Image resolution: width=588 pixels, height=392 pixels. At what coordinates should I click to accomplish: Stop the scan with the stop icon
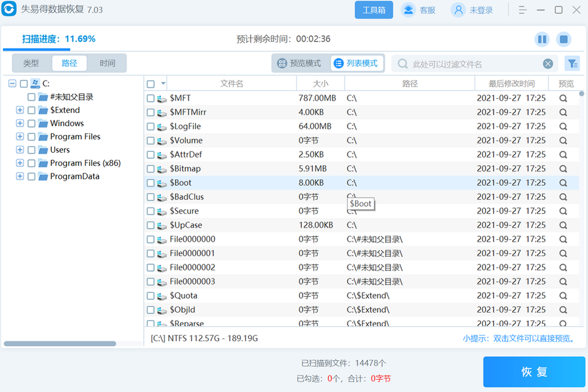[564, 39]
